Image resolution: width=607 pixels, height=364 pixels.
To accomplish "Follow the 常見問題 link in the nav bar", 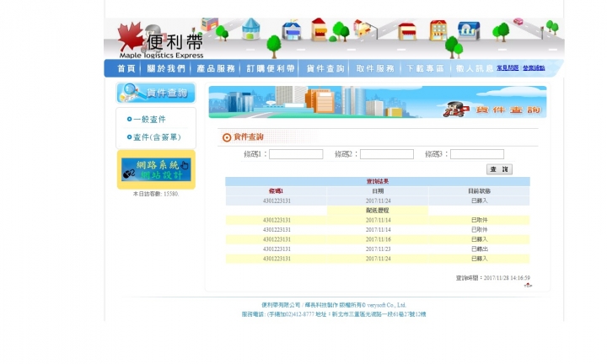I will click(508, 67).
